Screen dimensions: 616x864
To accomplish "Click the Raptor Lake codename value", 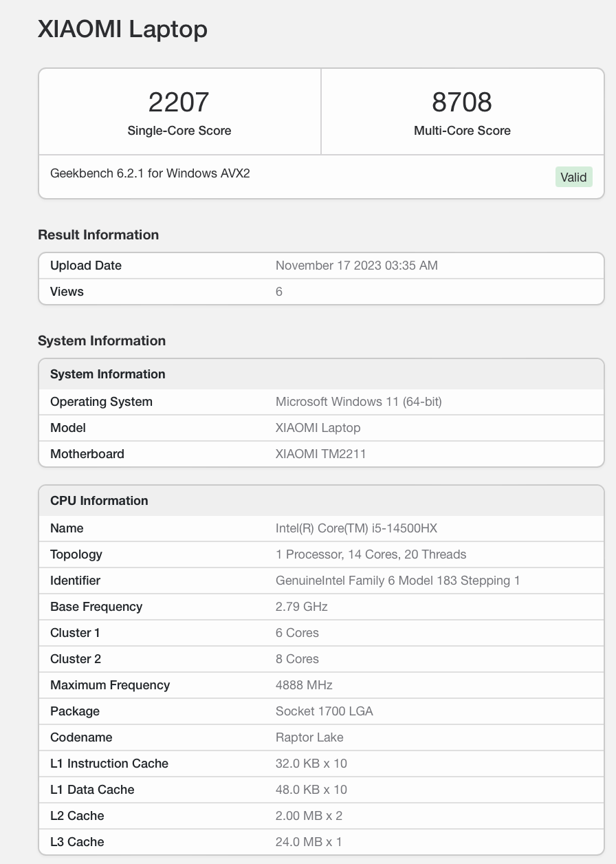I will [x=309, y=737].
